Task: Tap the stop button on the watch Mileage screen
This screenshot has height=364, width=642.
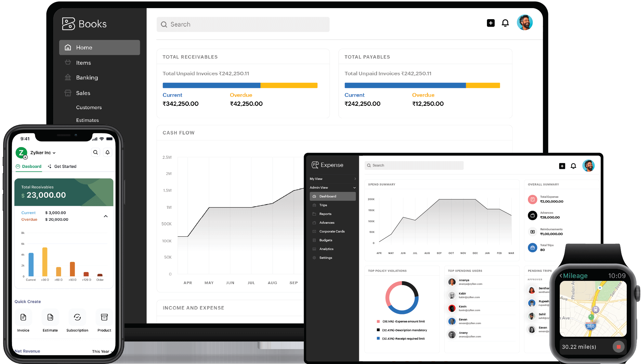Action: 619,346
